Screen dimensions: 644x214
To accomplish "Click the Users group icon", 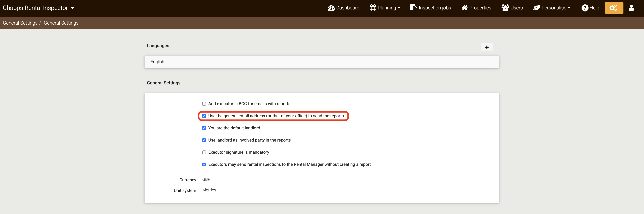I will (505, 8).
